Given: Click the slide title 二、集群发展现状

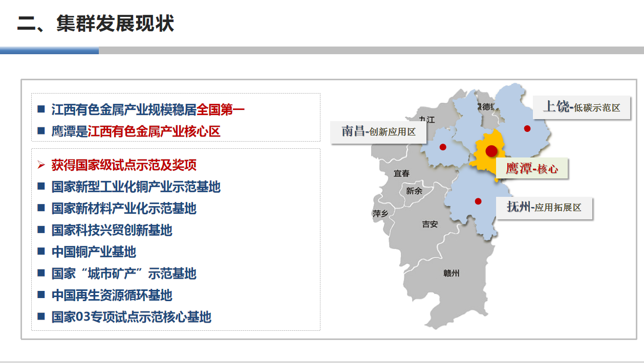Looking at the screenshot, I should [96, 24].
